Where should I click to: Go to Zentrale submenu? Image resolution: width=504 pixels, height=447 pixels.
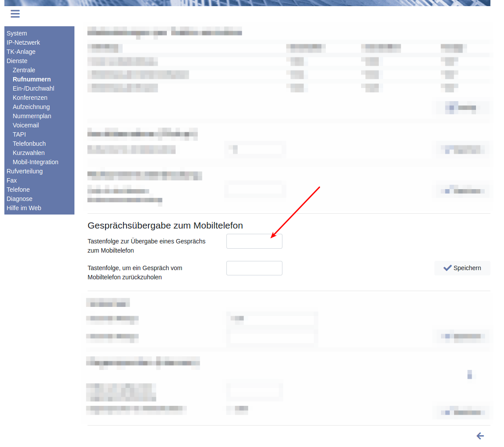[x=24, y=70]
